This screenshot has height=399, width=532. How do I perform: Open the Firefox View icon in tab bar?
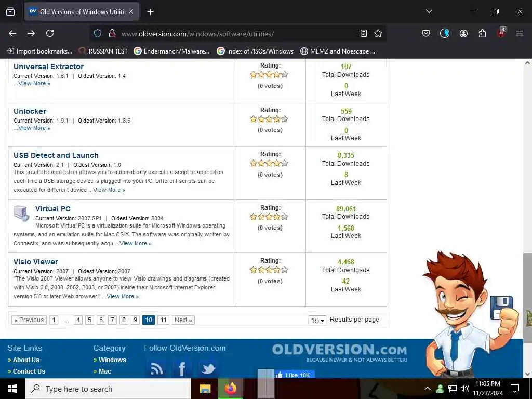click(10, 11)
